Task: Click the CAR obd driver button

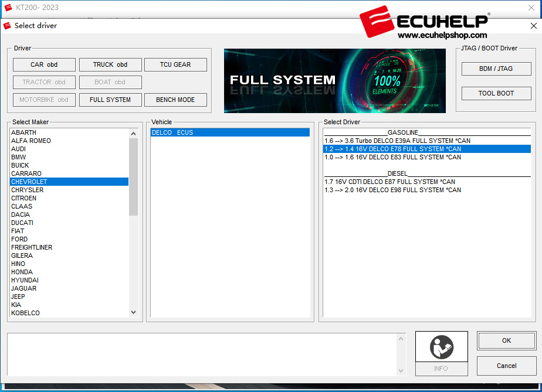Action: click(44, 64)
